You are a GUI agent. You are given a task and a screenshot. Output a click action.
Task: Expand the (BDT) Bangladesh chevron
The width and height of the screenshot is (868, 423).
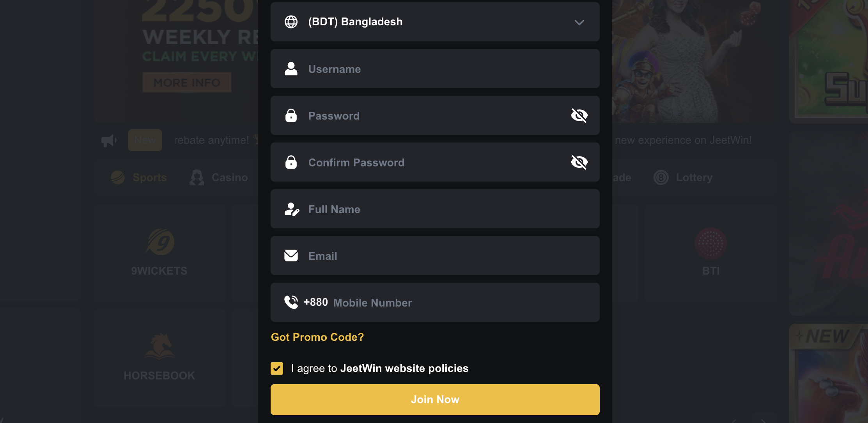[x=579, y=22]
